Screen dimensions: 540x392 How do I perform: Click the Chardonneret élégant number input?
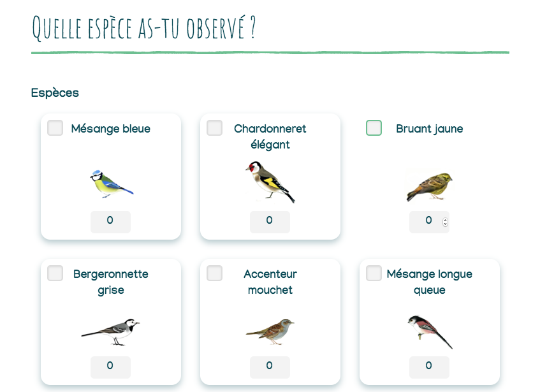270,221
